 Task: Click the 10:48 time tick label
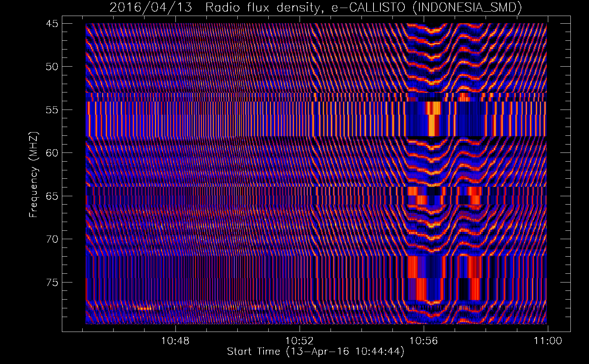(175, 341)
